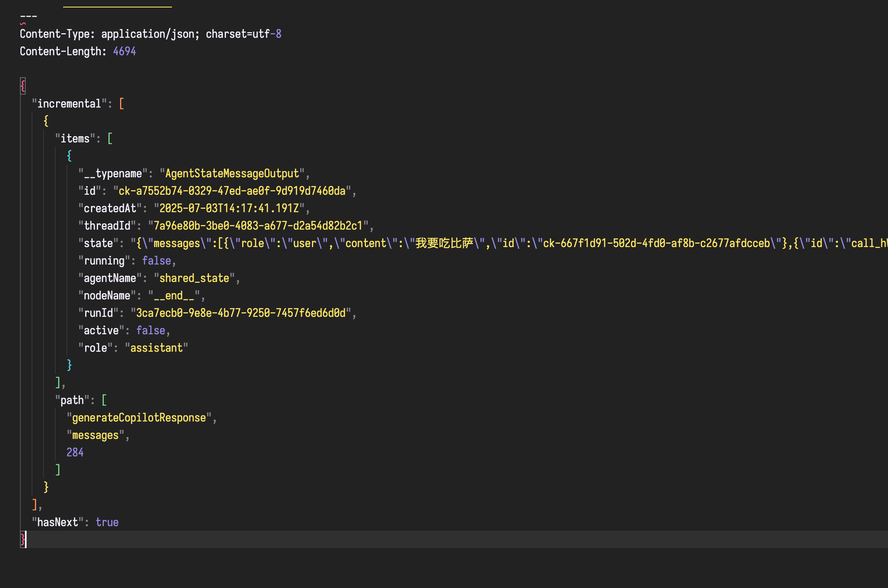This screenshot has height=588, width=888.
Task: Click the "createdAt" key
Action: [110, 208]
